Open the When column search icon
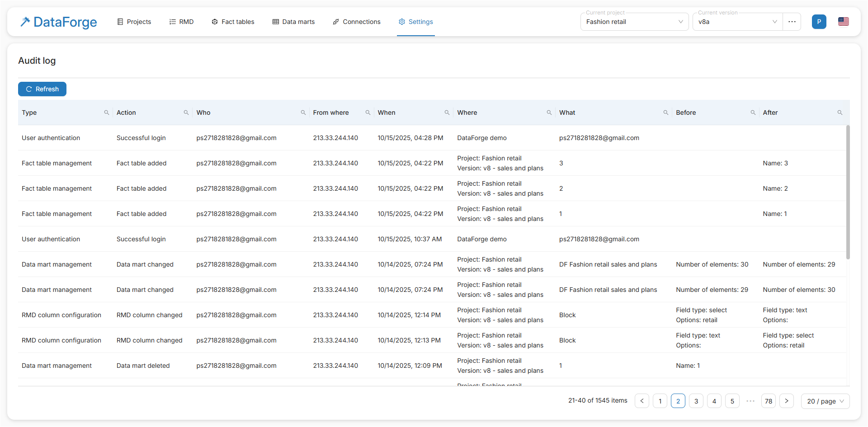868x427 pixels. [x=447, y=113]
